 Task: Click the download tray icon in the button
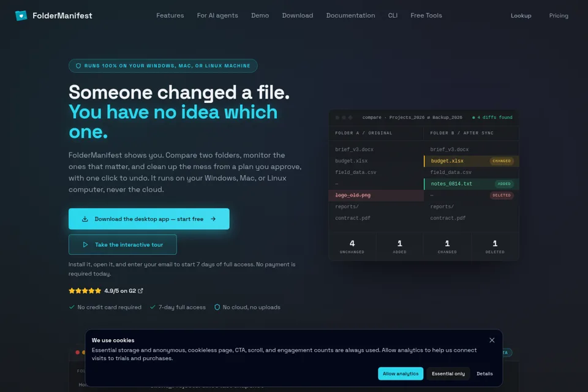click(x=85, y=219)
